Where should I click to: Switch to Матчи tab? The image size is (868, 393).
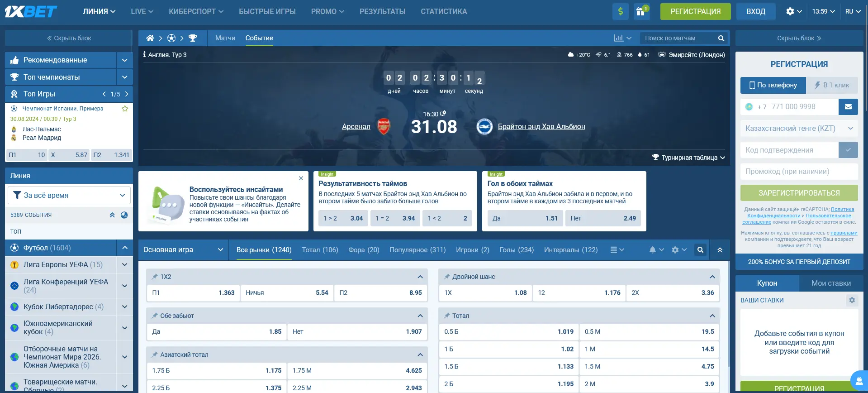225,38
